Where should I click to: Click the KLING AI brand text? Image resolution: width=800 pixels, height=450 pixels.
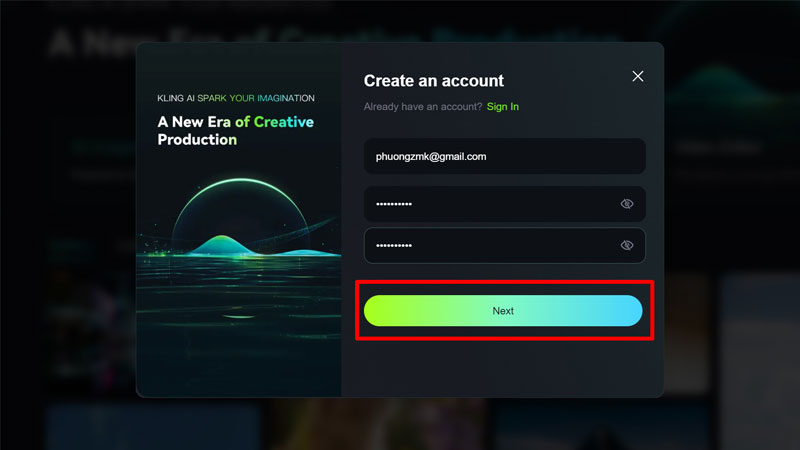click(x=175, y=99)
